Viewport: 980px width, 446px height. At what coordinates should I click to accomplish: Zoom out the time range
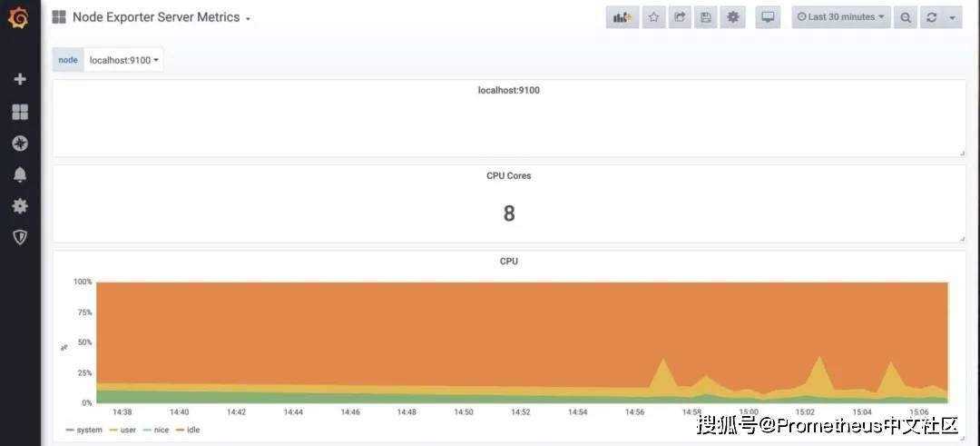point(905,17)
